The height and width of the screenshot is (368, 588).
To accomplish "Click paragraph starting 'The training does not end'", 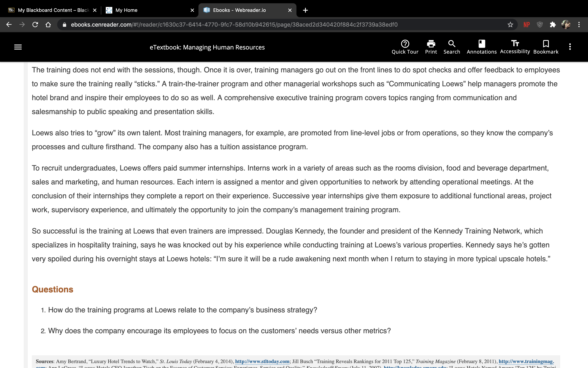I will point(296,91).
